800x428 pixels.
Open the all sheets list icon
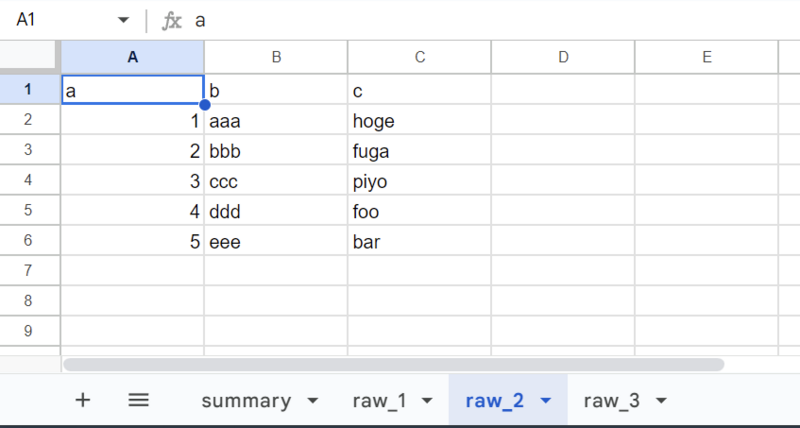pos(138,400)
